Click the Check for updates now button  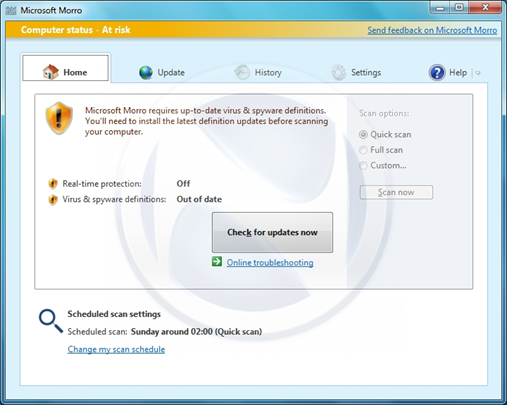(x=272, y=232)
